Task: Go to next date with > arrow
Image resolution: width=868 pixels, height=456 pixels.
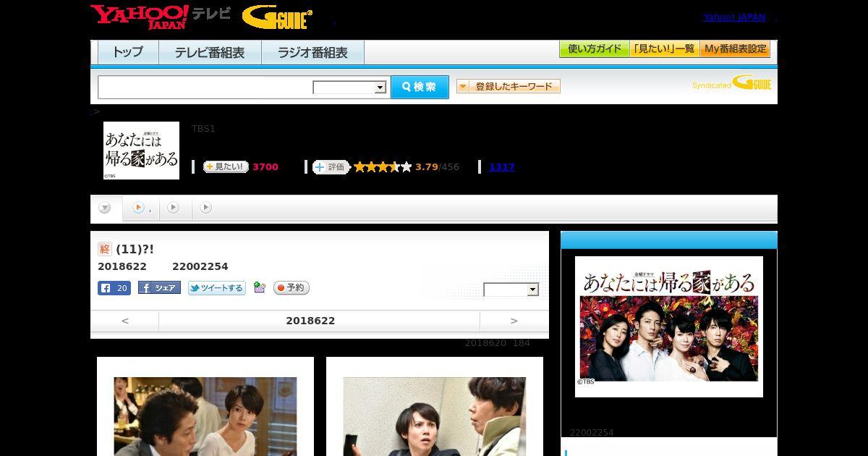Action: coord(514,321)
